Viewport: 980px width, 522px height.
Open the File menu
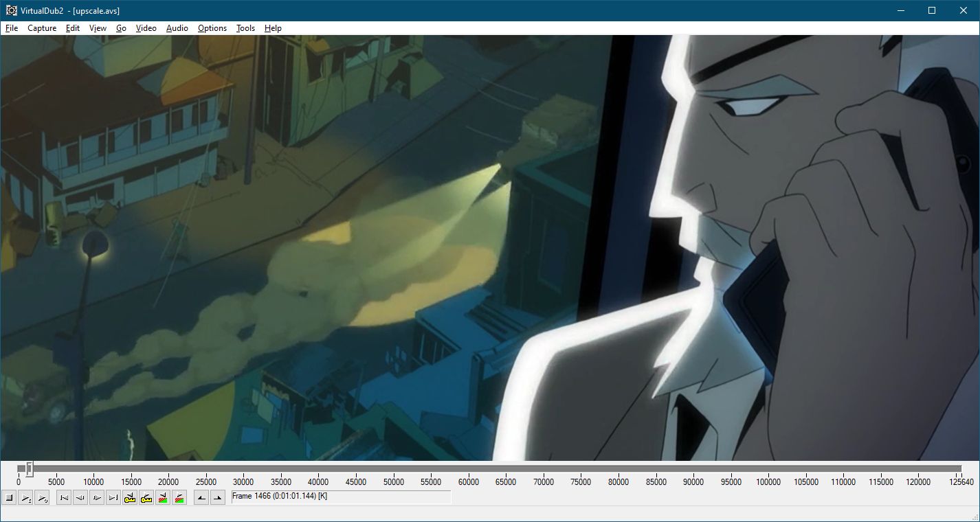tap(12, 28)
